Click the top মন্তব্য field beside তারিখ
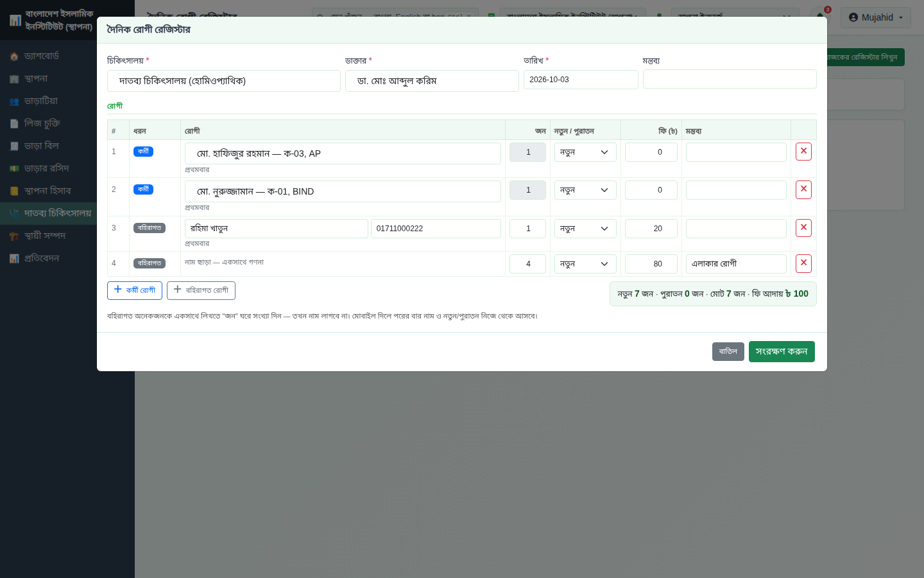 (x=730, y=79)
